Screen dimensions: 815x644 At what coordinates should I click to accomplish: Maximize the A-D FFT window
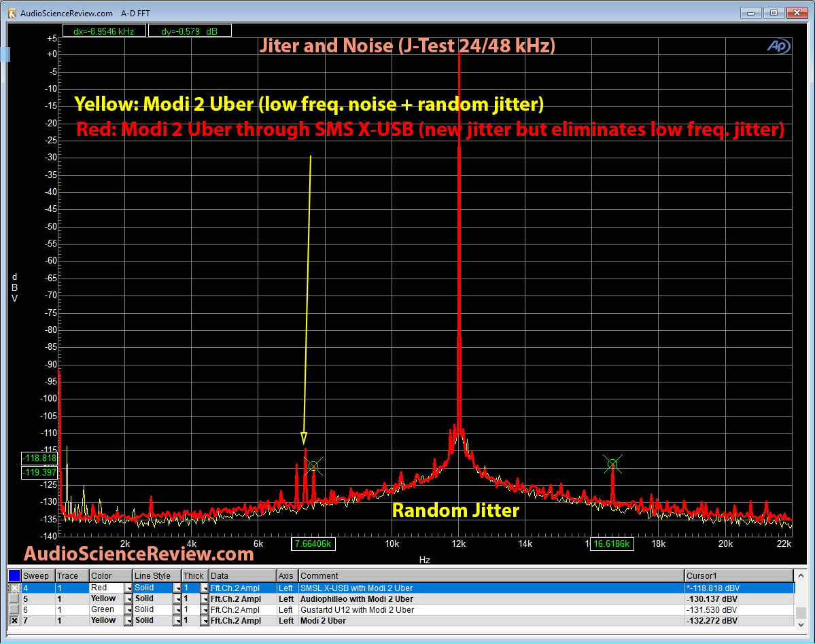774,12
